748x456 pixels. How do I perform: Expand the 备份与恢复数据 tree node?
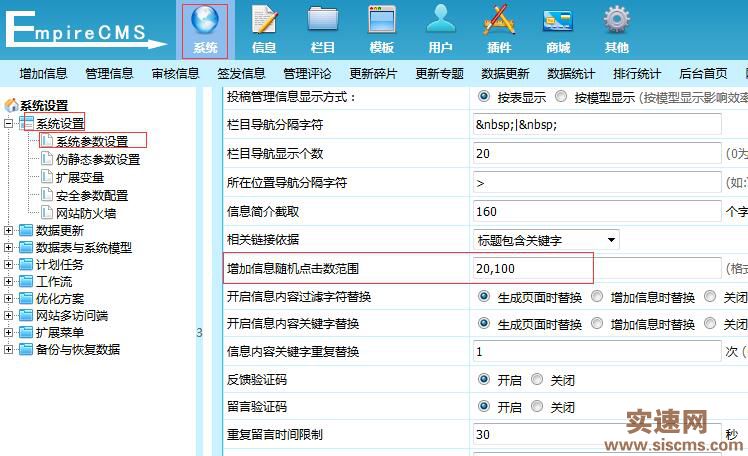coord(8,349)
